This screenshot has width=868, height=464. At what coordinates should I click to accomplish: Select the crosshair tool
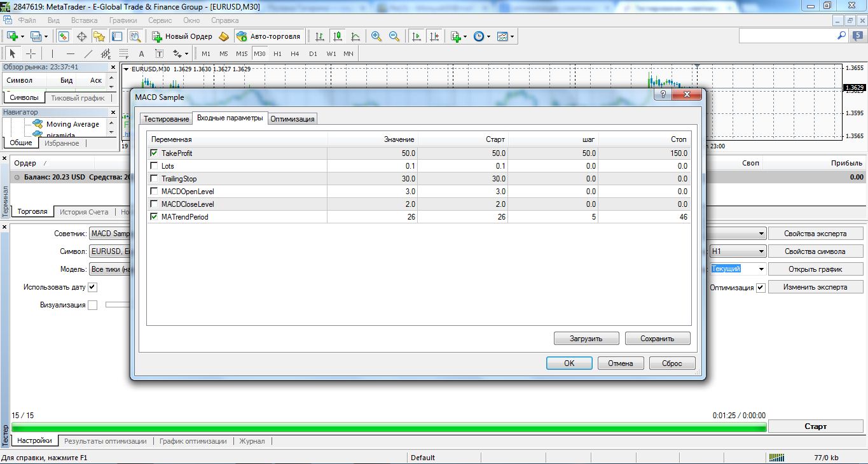point(31,53)
